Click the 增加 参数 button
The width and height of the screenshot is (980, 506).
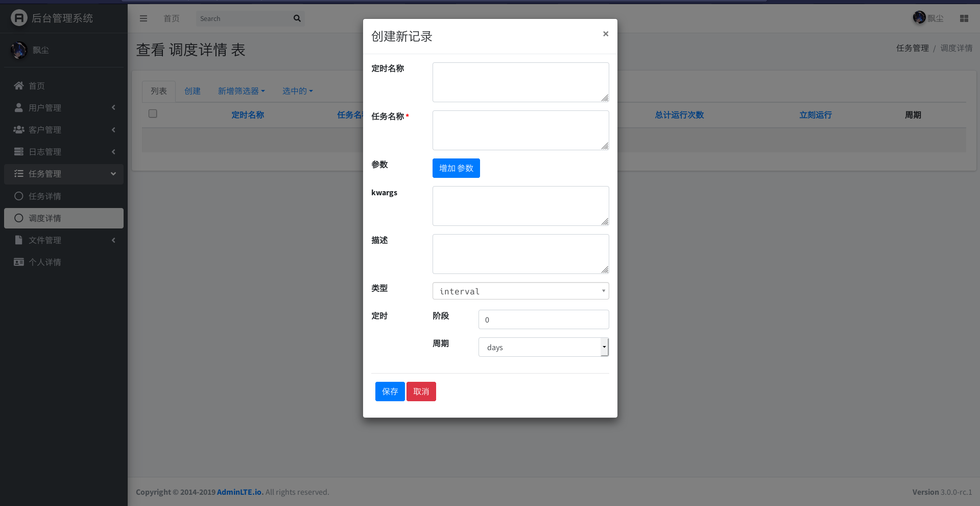coord(456,168)
